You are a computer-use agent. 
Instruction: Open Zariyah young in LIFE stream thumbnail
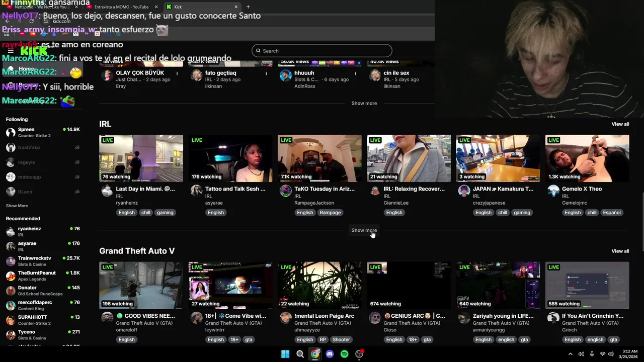(498, 285)
